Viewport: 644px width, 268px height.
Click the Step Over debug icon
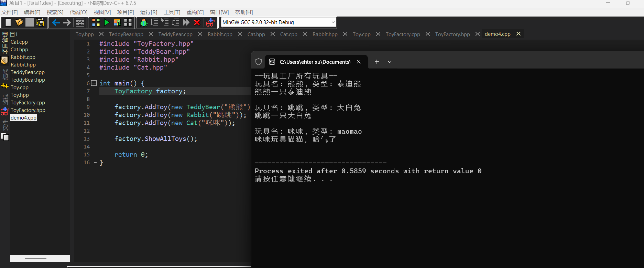[x=154, y=22]
